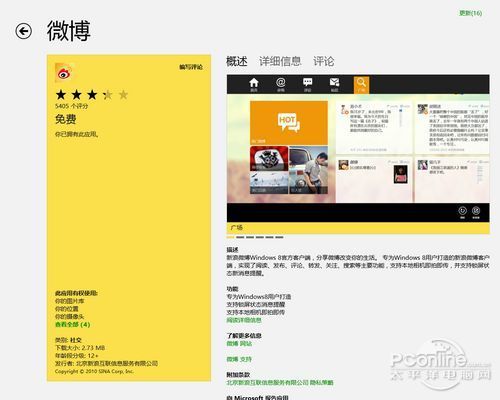The image size is (500, 400).
Task: Click the rightmost circular icon in the bottom bar
Action: pos(476,212)
